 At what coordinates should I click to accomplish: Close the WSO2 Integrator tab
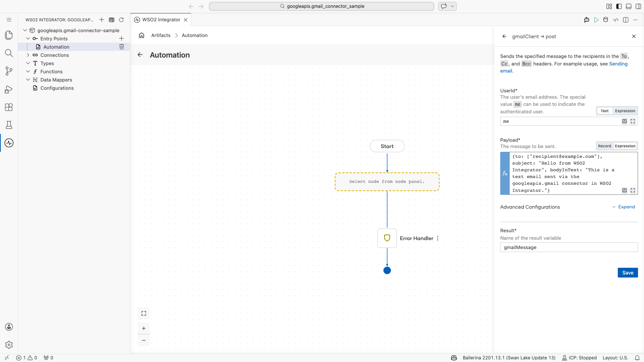[x=186, y=20]
